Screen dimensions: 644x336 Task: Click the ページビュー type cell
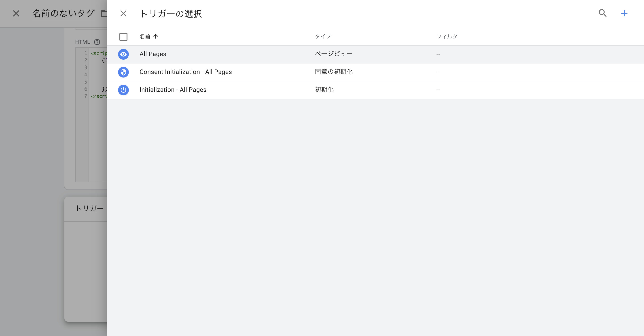tap(333, 54)
